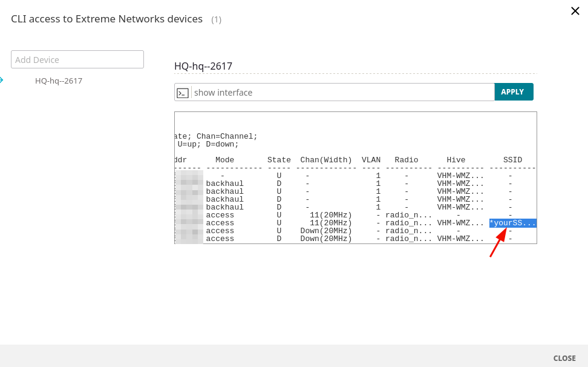Click the device count (1) next to title
588x367 pixels.
pyautogui.click(x=216, y=19)
